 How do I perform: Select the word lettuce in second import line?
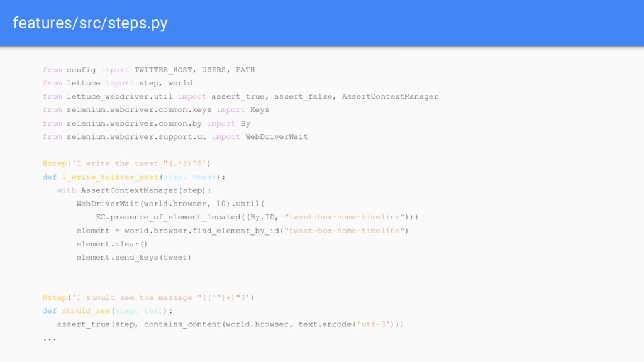click(84, 83)
